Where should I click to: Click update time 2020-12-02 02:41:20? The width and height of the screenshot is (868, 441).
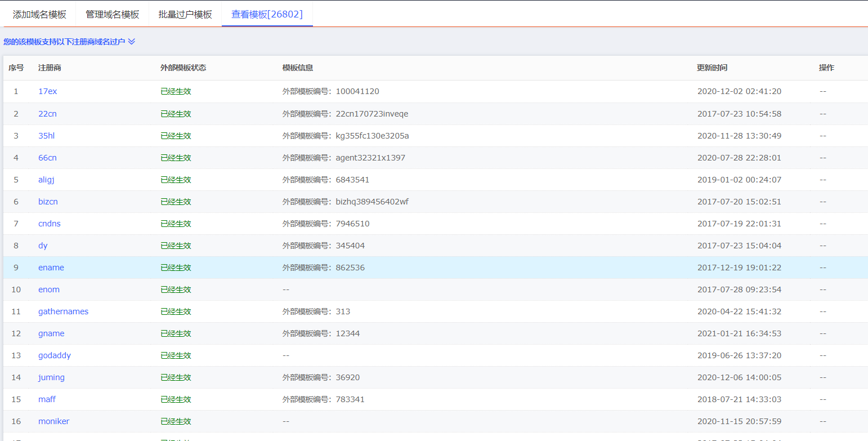click(739, 91)
